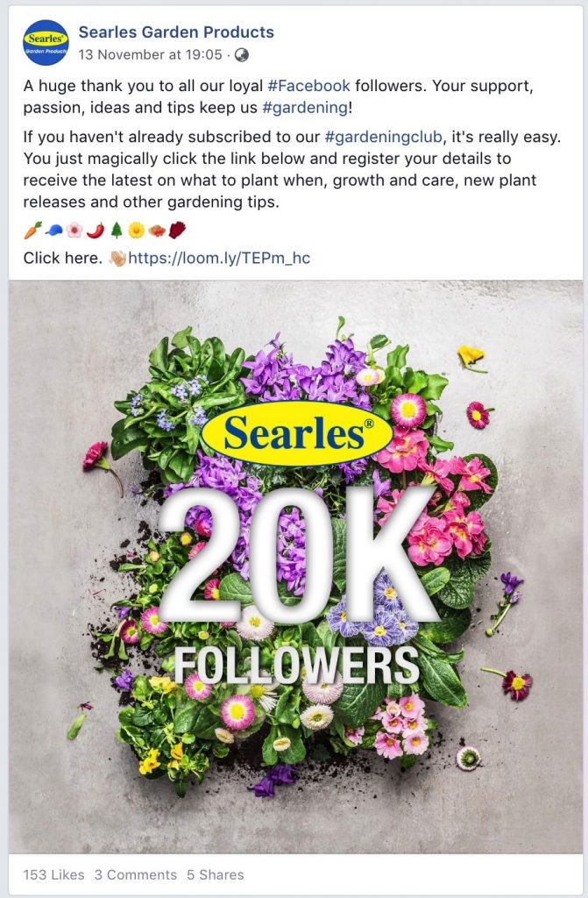Click the waving hand emoji
This screenshot has height=898, width=588.
click(117, 259)
